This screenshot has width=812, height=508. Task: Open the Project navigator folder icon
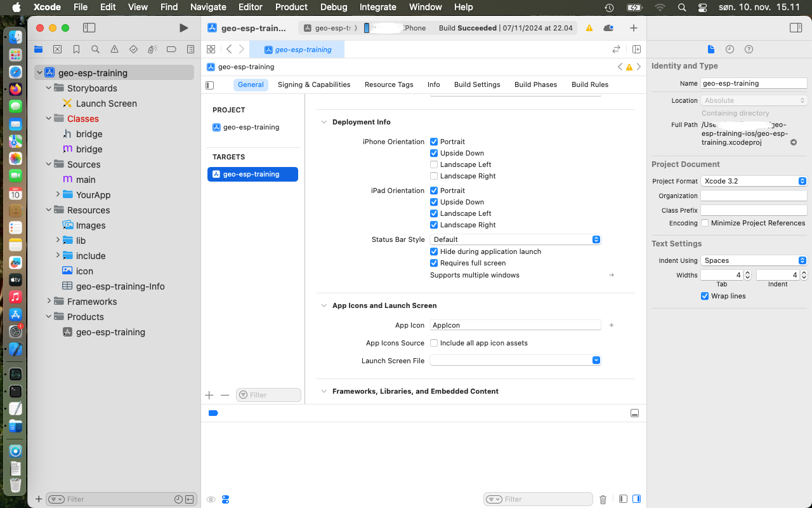pos(39,49)
